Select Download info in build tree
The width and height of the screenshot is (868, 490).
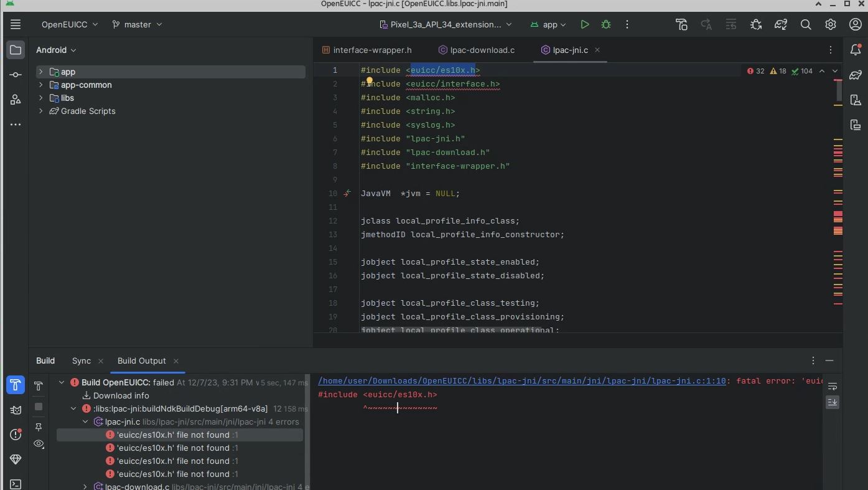click(x=121, y=395)
